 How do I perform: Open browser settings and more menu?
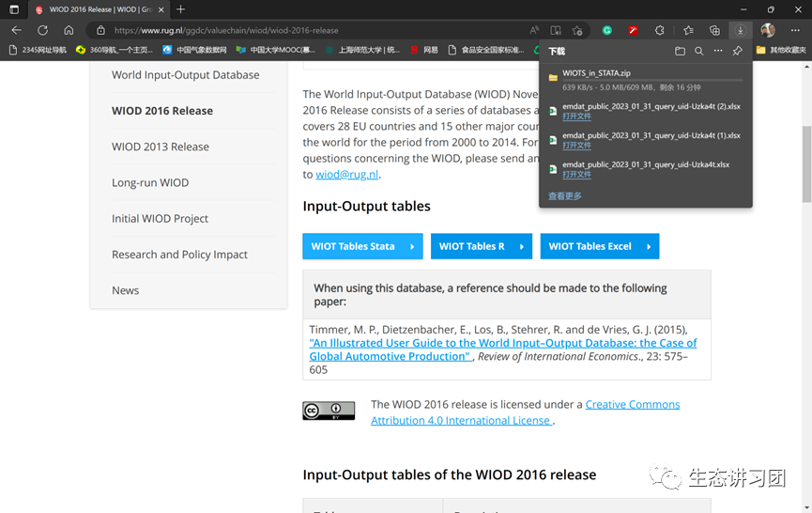pyautogui.click(x=795, y=31)
